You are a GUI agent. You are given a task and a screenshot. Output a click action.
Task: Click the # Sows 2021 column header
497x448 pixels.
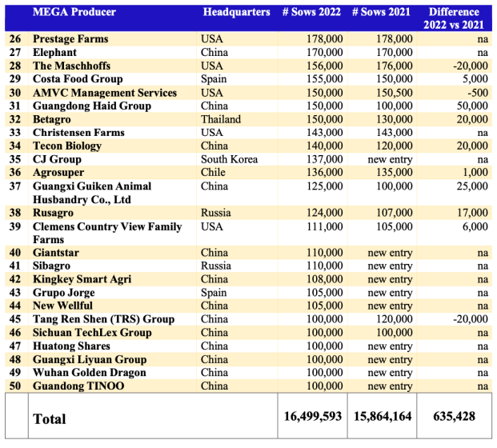(x=381, y=12)
